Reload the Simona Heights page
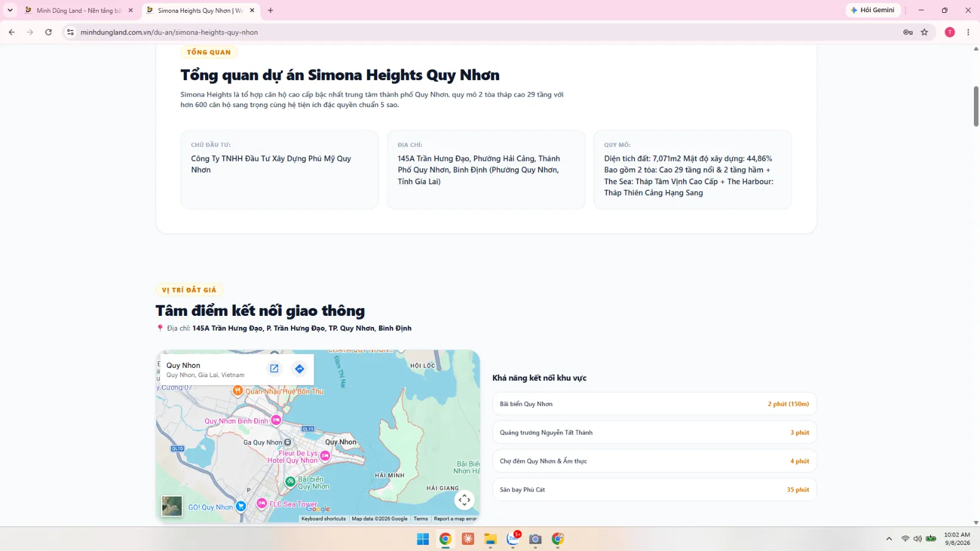The image size is (980, 551). [x=48, y=32]
